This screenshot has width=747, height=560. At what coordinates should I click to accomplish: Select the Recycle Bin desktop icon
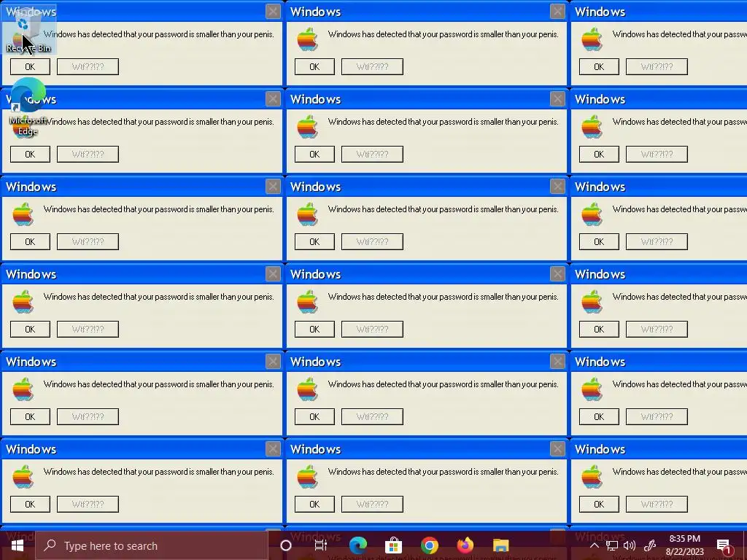point(28,31)
